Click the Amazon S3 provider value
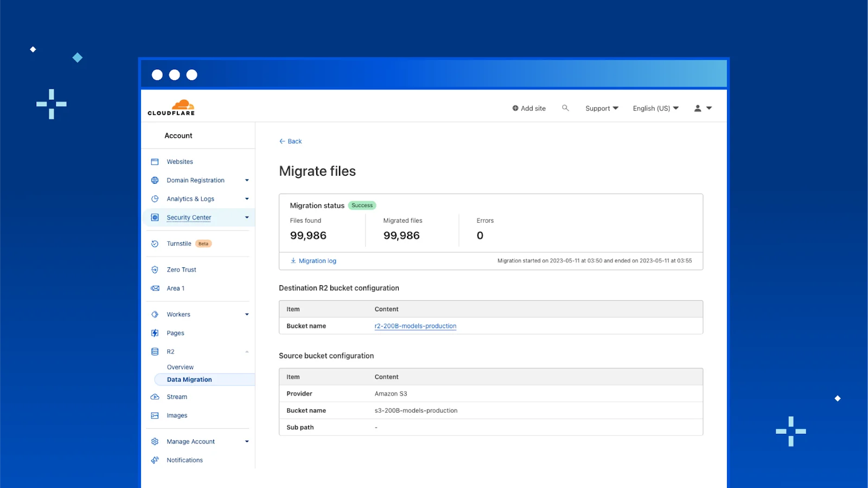This screenshot has width=868, height=488. coord(391,394)
